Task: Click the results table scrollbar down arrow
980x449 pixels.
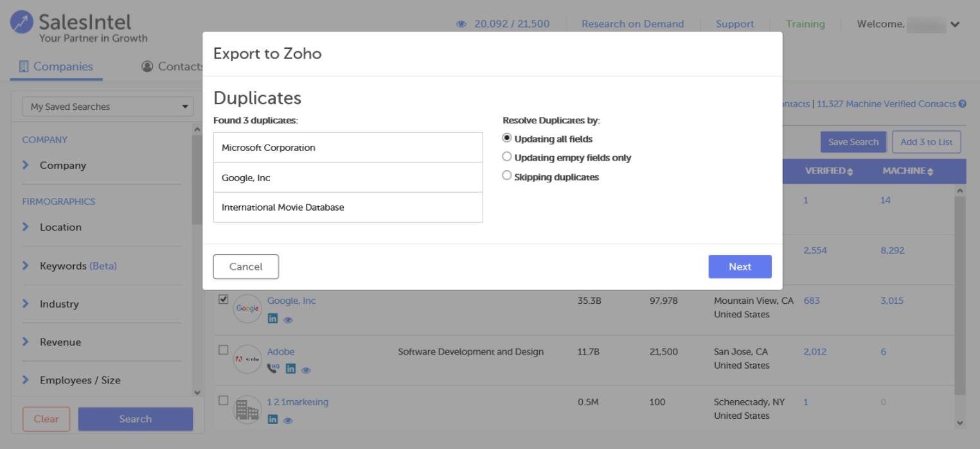Action: (960, 423)
